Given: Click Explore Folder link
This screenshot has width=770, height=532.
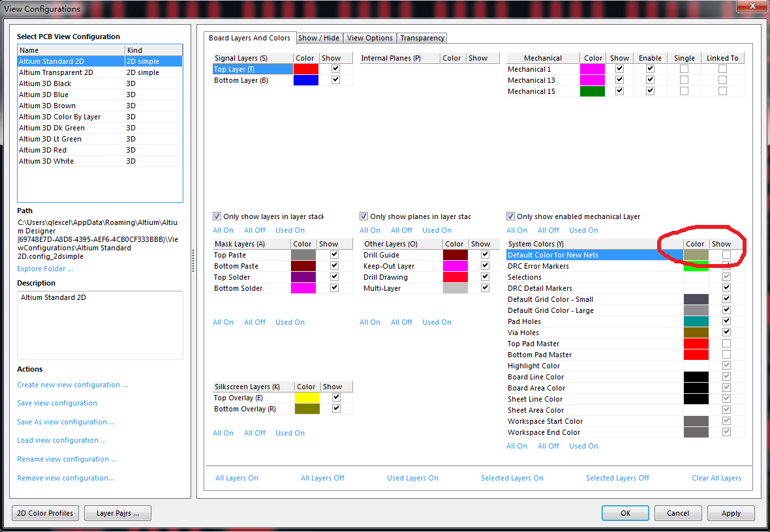Looking at the screenshot, I should [x=44, y=269].
